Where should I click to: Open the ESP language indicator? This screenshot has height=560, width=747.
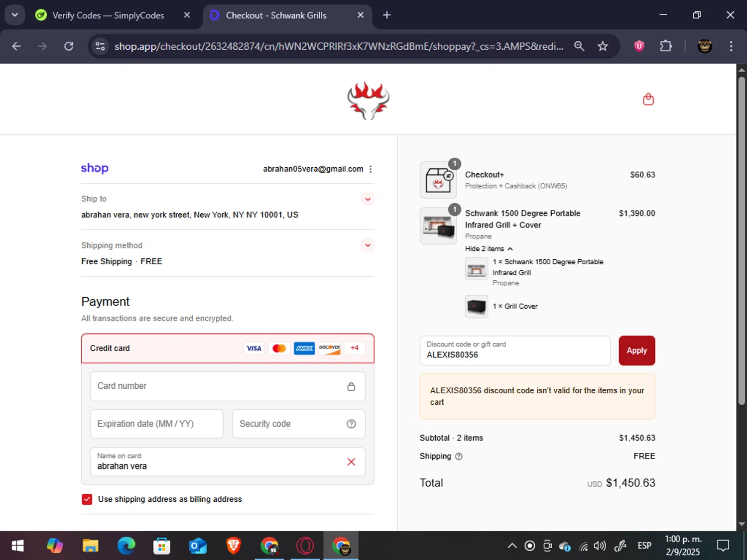[x=644, y=546]
